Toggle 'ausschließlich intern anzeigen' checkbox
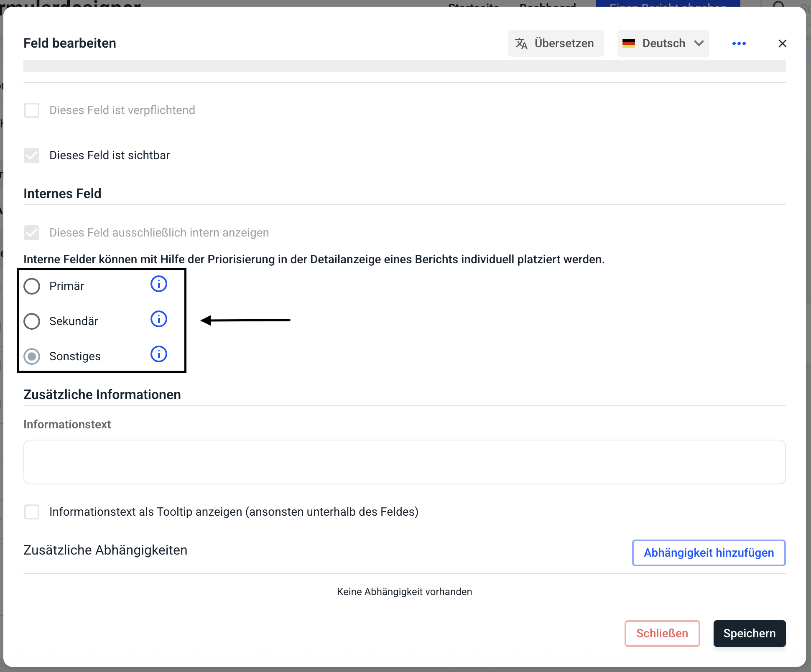Image resolution: width=811 pixels, height=672 pixels. (x=32, y=233)
